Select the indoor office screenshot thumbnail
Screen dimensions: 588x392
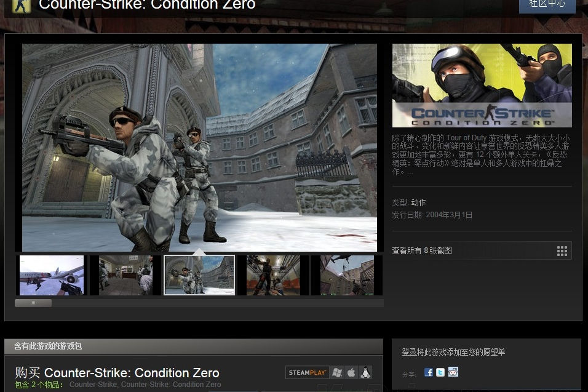tap(125, 275)
